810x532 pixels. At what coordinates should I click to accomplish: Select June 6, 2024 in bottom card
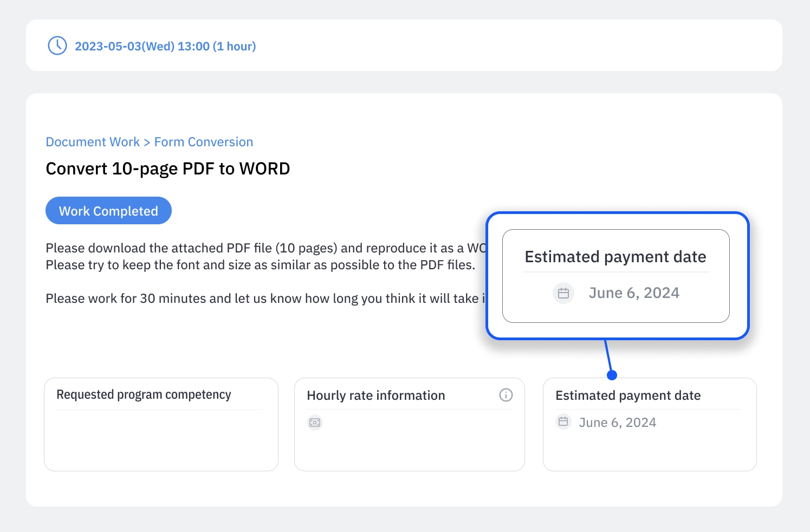(x=618, y=423)
